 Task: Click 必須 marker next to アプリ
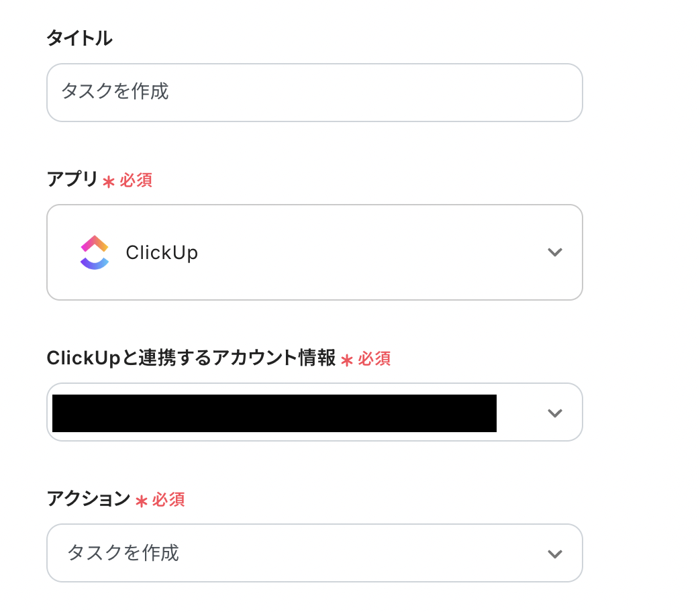click(136, 181)
